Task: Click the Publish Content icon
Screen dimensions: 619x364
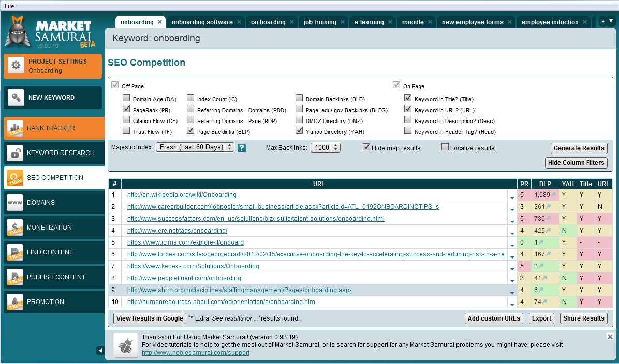Action: (15, 277)
